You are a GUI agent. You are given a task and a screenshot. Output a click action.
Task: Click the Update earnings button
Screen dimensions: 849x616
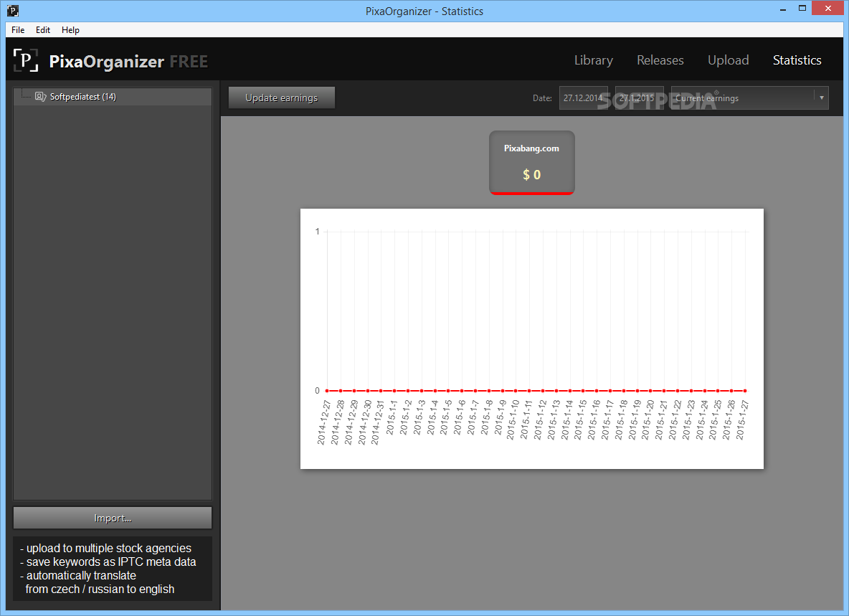click(282, 98)
